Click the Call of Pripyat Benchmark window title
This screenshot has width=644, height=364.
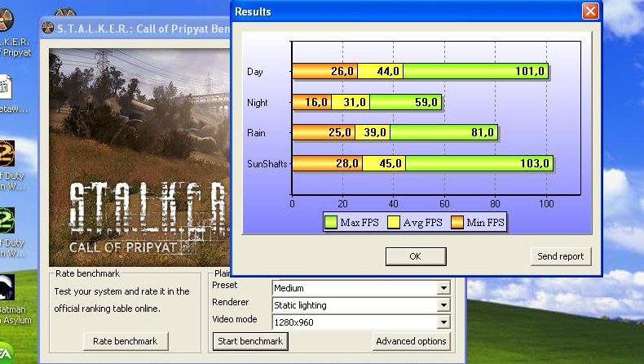tap(143, 29)
